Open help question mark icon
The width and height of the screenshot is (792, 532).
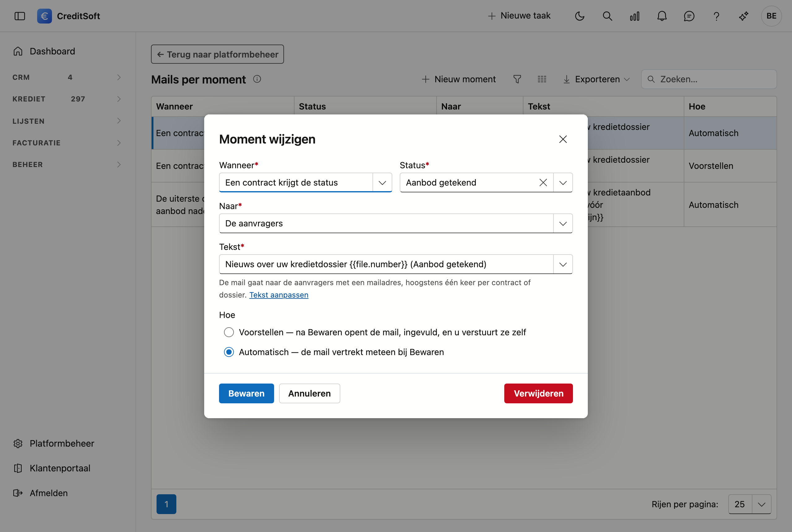pyautogui.click(x=716, y=16)
